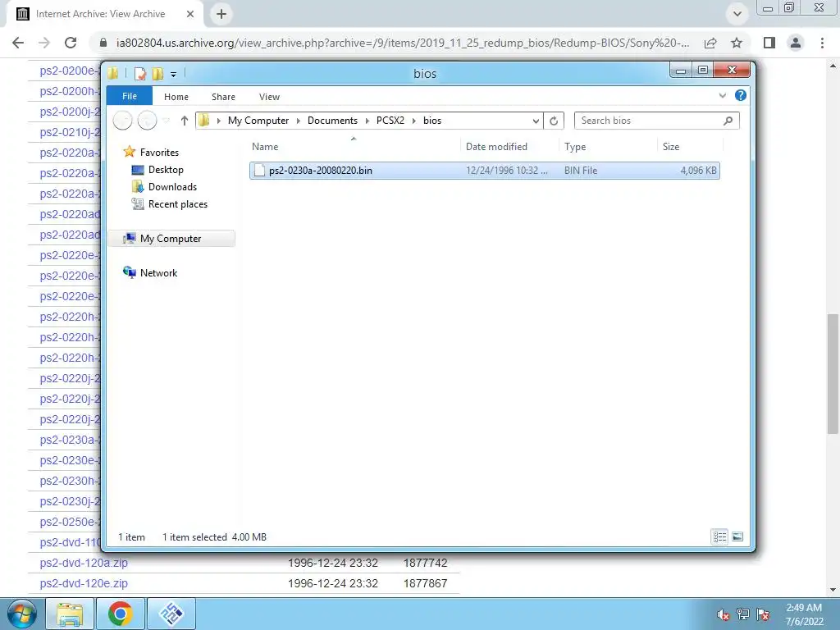Viewport: 840px width, 630px height.
Task: Select Documents in address breadcrumb
Action: click(332, 121)
